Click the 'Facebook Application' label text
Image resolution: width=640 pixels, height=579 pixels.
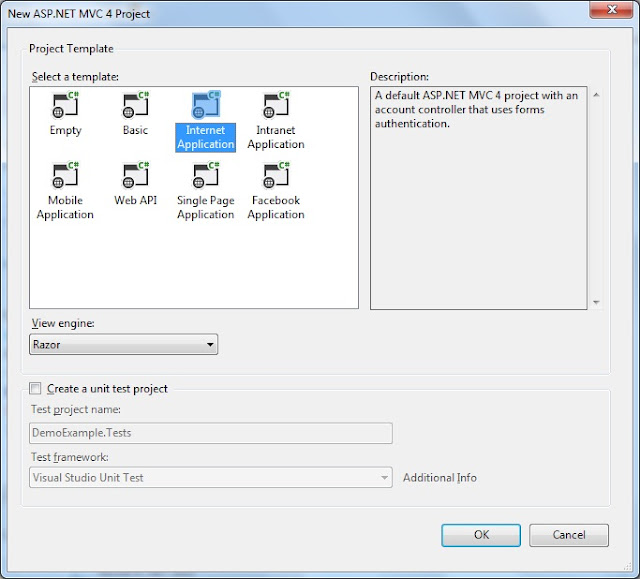click(276, 207)
